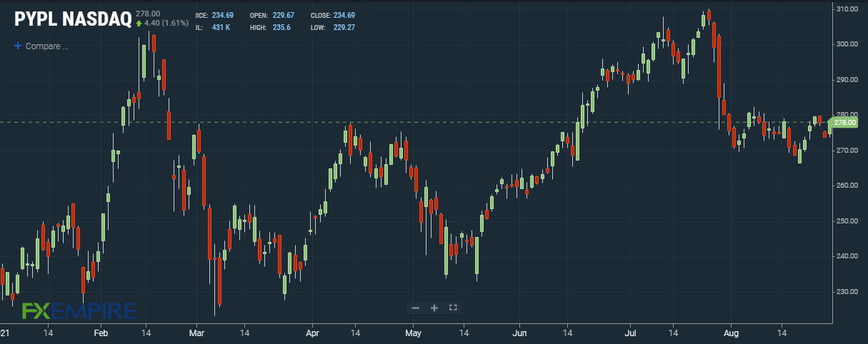
Task: Select the 278.00 current price label
Action: [147, 14]
